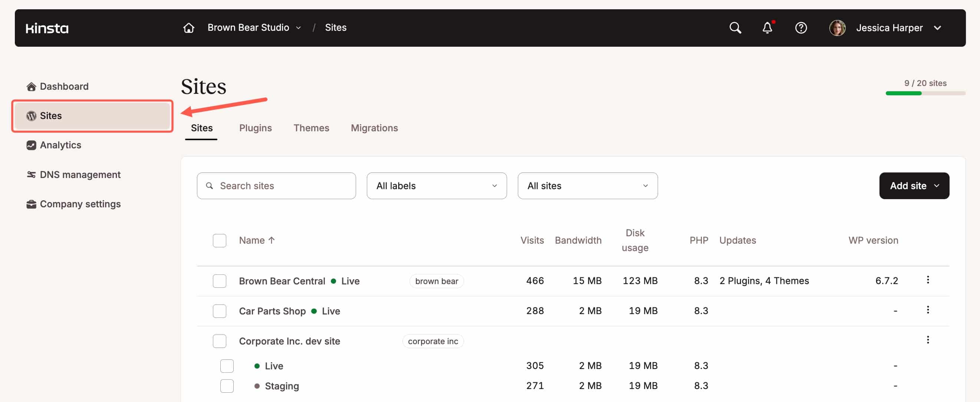980x402 pixels.
Task: Open the All labels dropdown
Action: pyautogui.click(x=436, y=185)
